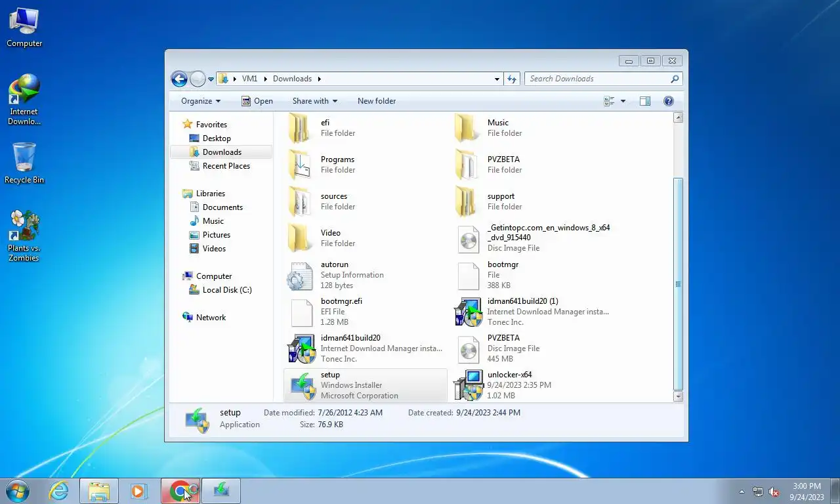Open the Computer desktop icon
Viewport: 840px width, 504px height.
[x=24, y=28]
